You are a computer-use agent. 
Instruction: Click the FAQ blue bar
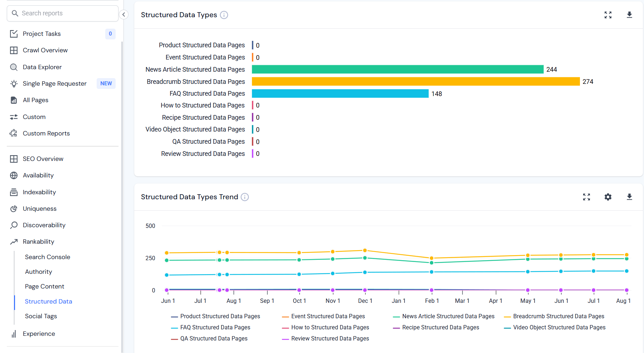click(340, 94)
